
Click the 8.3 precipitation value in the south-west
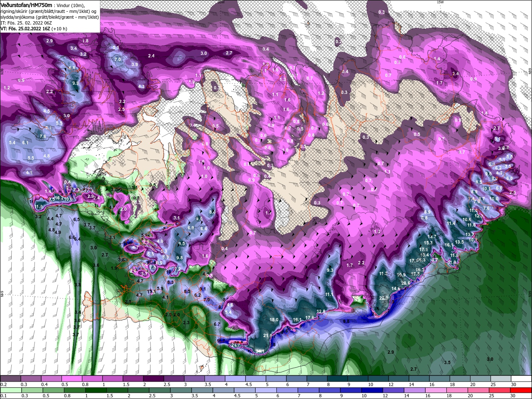(170, 282)
